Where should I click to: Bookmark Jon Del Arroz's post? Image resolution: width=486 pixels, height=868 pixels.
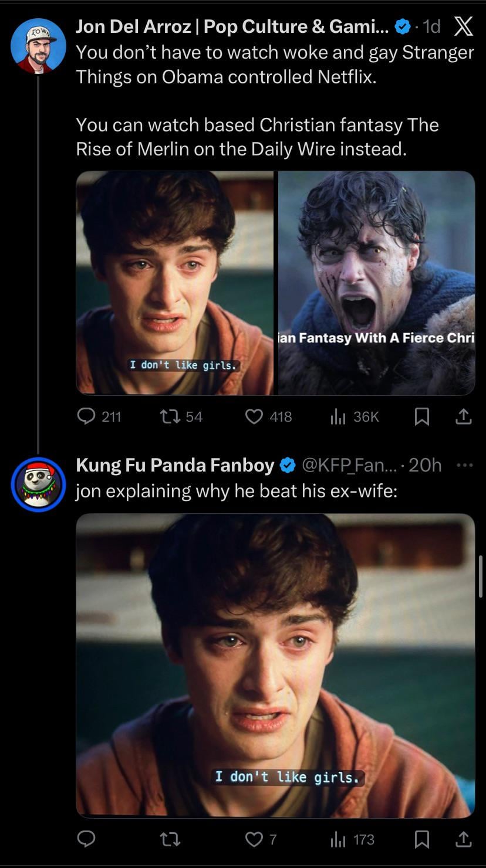421,416
